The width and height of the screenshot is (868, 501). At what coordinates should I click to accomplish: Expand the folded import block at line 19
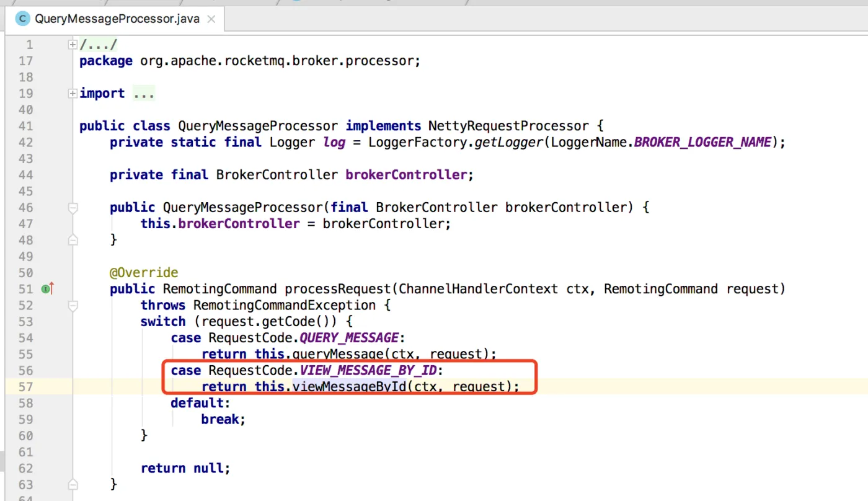73,93
